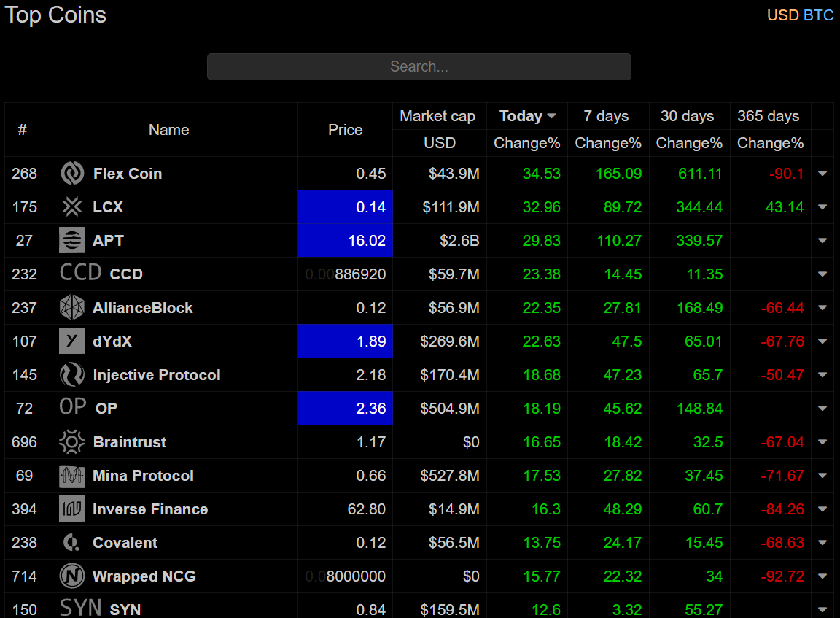Click Mina Protocol market cap $527.8M
This screenshot has height=618, width=840.
pyautogui.click(x=449, y=476)
